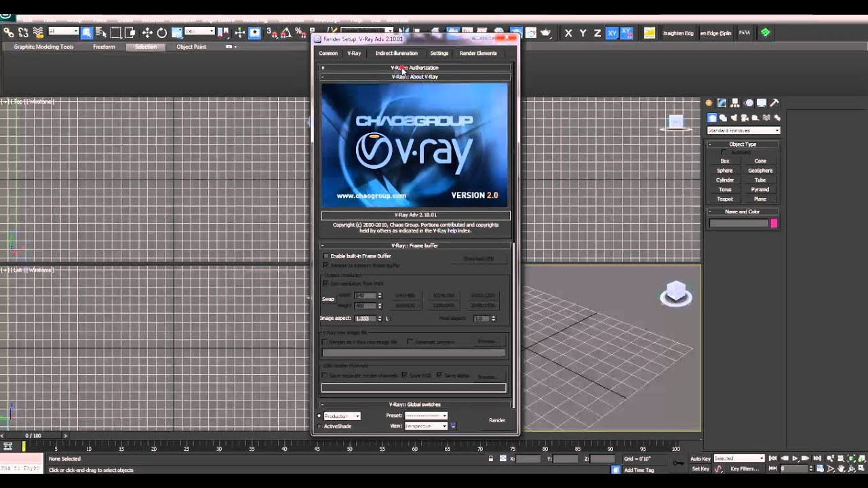Click the teapot render icon
Viewport: 868px width, 488px height.
click(546, 33)
